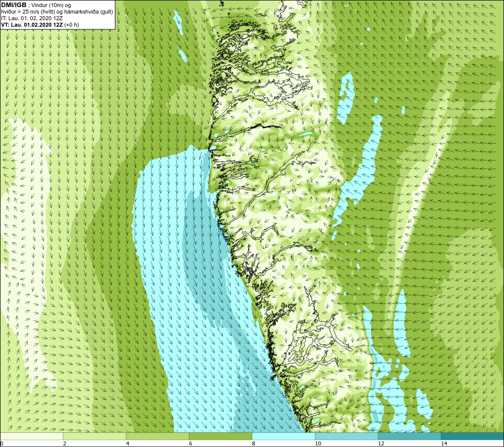This screenshot has width=504, height=447.
Task: Click the legend label "2"
Action: 65,443
